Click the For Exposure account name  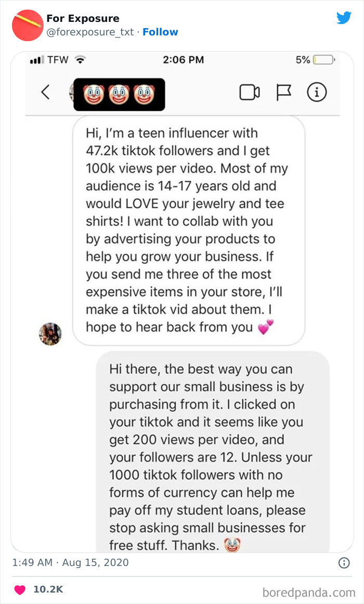(x=83, y=19)
